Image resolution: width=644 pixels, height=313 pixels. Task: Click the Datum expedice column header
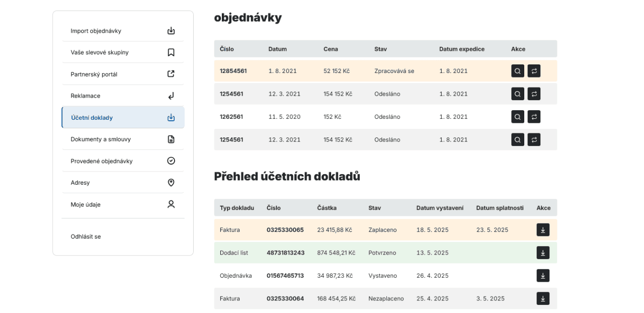pyautogui.click(x=461, y=49)
